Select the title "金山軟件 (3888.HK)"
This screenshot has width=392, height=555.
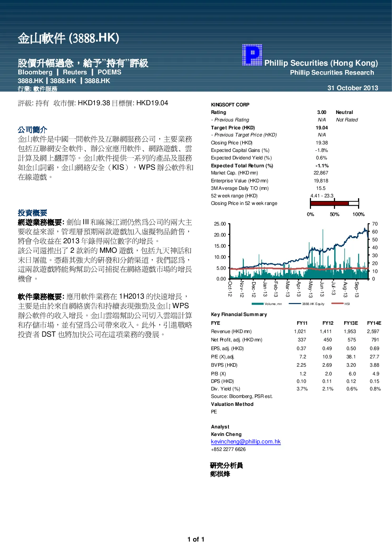pos(68,38)
